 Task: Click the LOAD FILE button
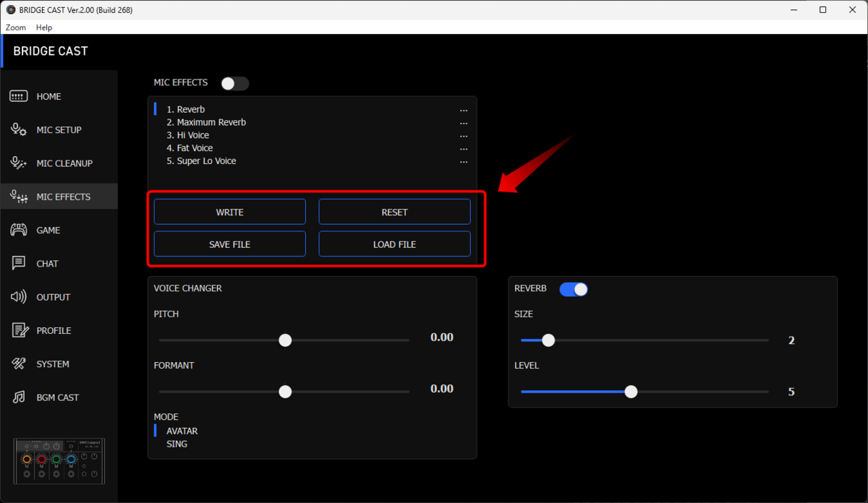tap(395, 244)
